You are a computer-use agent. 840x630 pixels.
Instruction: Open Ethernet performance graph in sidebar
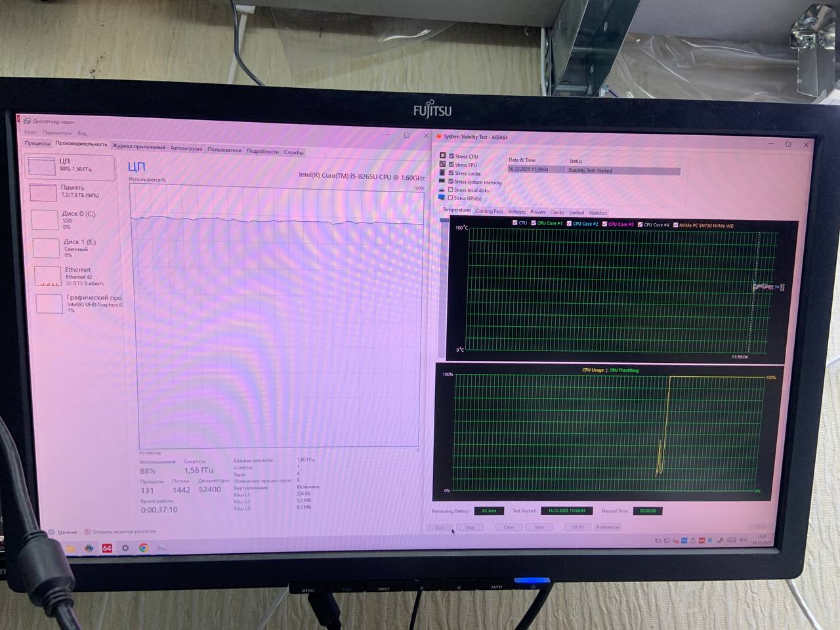[x=47, y=276]
